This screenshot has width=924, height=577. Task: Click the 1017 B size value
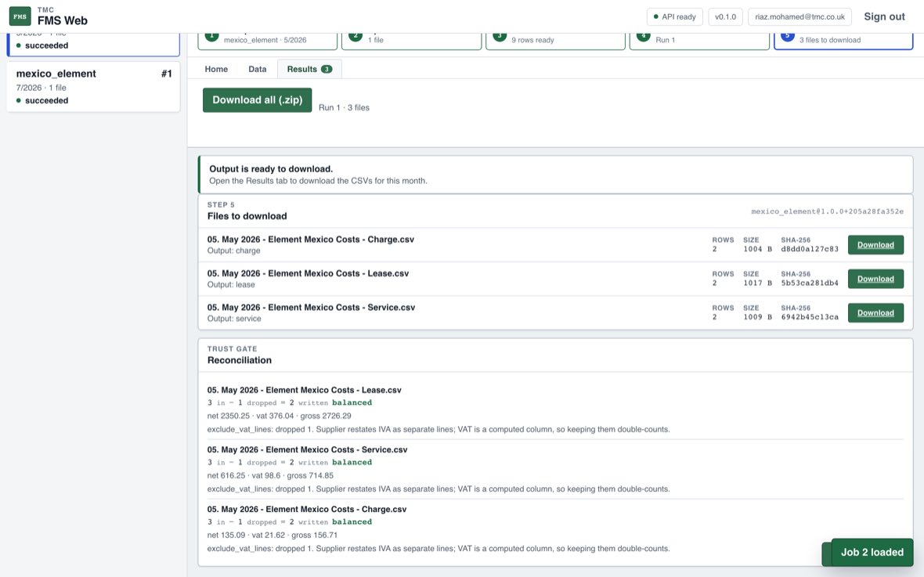[758, 283]
